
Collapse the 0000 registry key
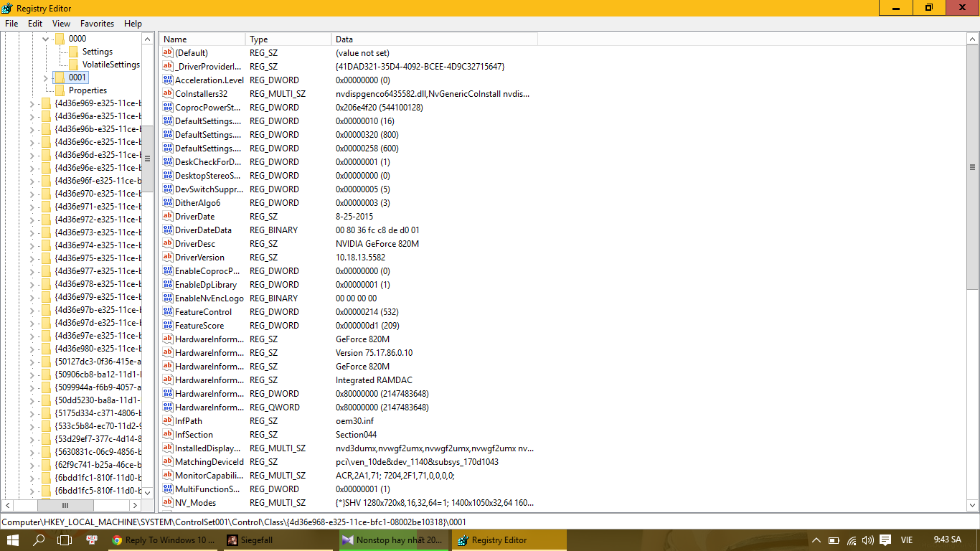coord(46,39)
